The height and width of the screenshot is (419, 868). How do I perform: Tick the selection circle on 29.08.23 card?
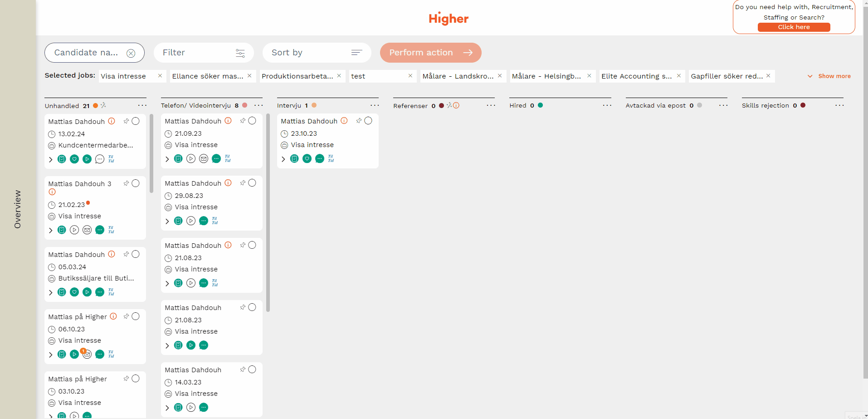[x=252, y=183]
